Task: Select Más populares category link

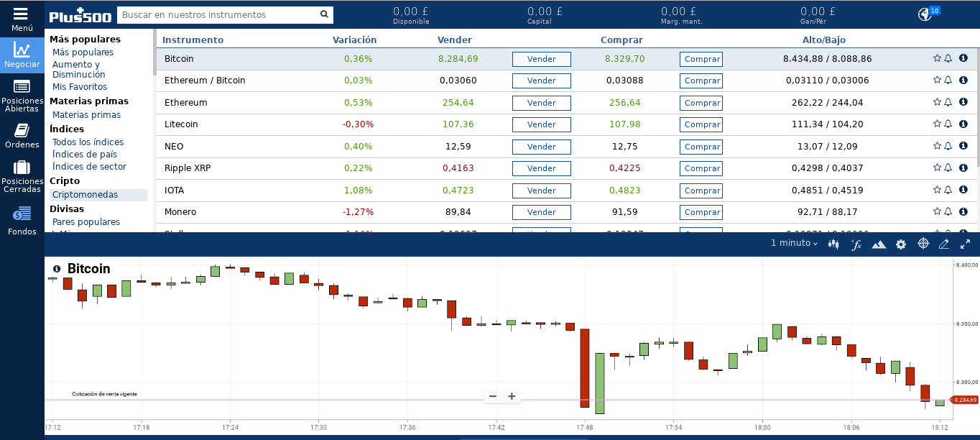Action: [83, 52]
